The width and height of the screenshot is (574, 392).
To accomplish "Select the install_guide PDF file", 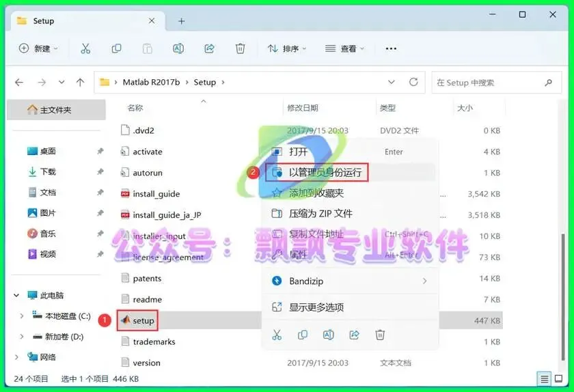I will (x=150, y=194).
